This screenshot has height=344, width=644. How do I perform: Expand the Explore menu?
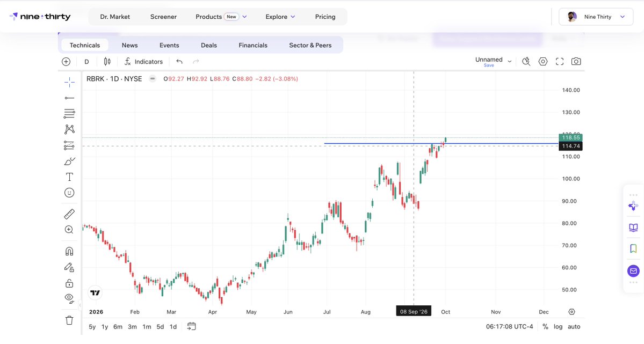tap(280, 17)
